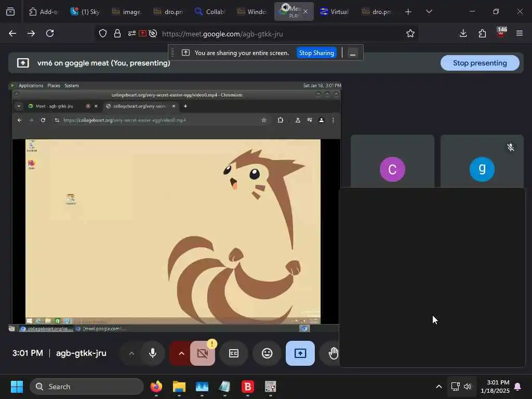Open a new Firefox tab

pyautogui.click(x=408, y=11)
